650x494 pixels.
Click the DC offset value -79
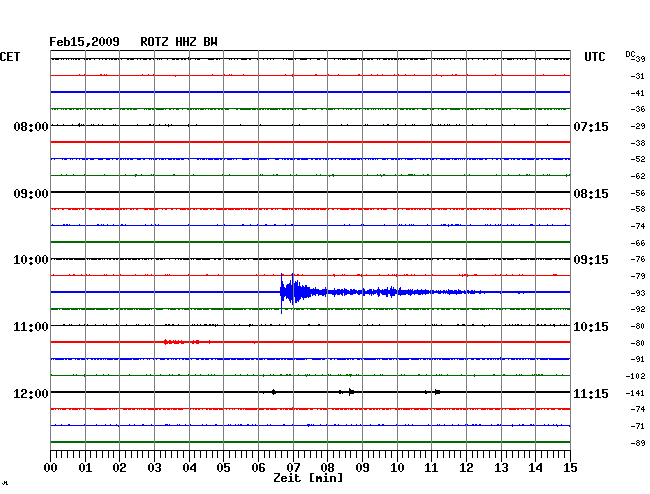[638, 276]
